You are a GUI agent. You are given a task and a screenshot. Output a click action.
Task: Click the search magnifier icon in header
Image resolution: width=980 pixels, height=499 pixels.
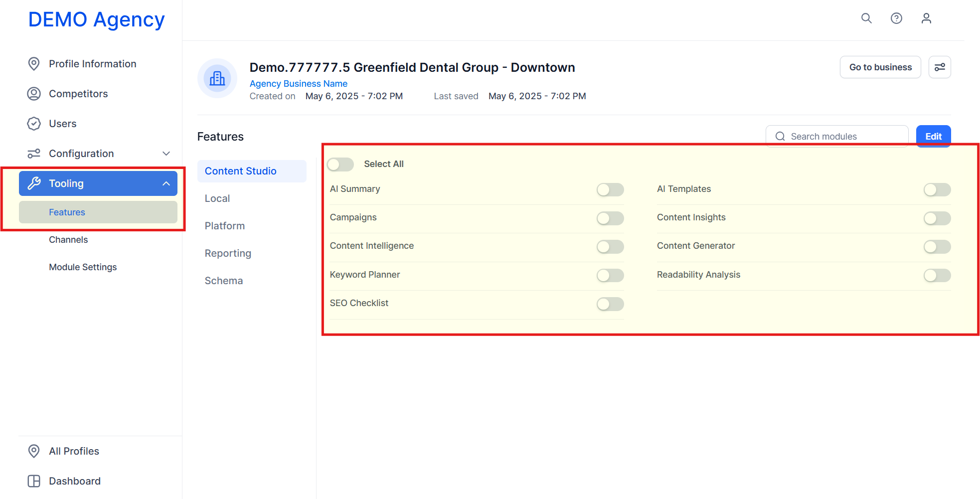coord(866,18)
